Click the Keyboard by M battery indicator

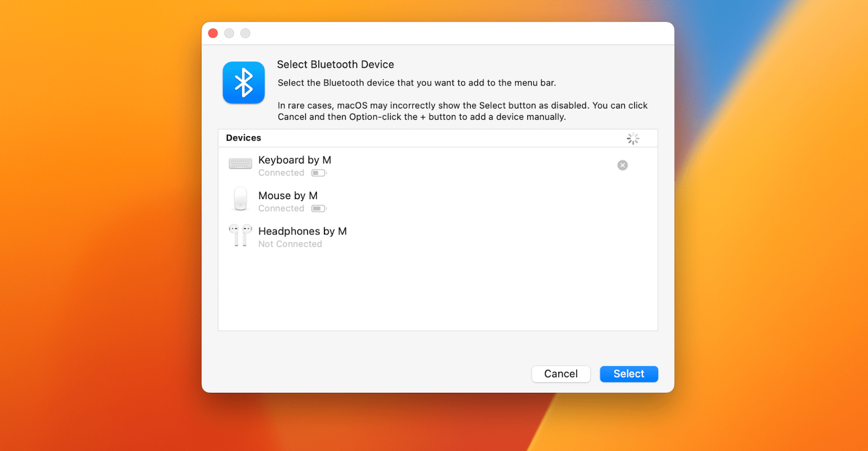click(319, 173)
